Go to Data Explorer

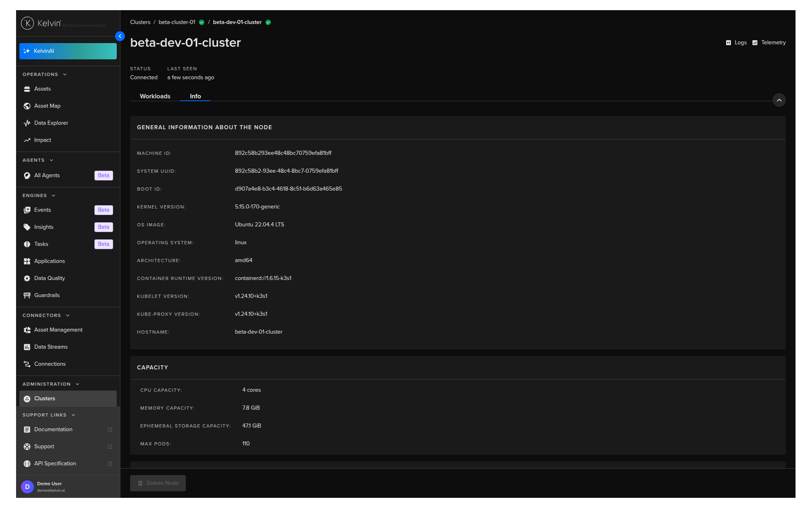(x=68, y=123)
